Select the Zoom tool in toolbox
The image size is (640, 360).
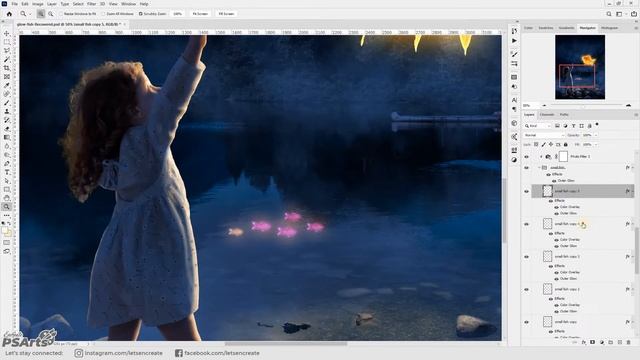tap(7, 207)
